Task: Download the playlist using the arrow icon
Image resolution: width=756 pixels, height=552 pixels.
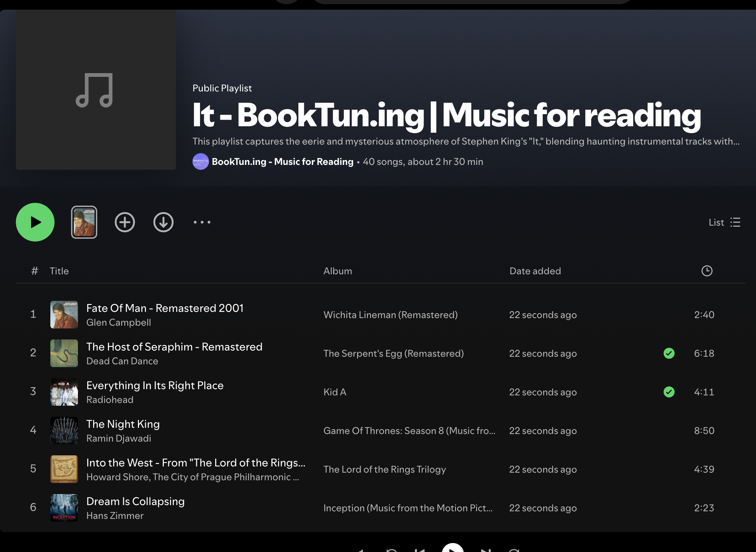Action: click(163, 222)
